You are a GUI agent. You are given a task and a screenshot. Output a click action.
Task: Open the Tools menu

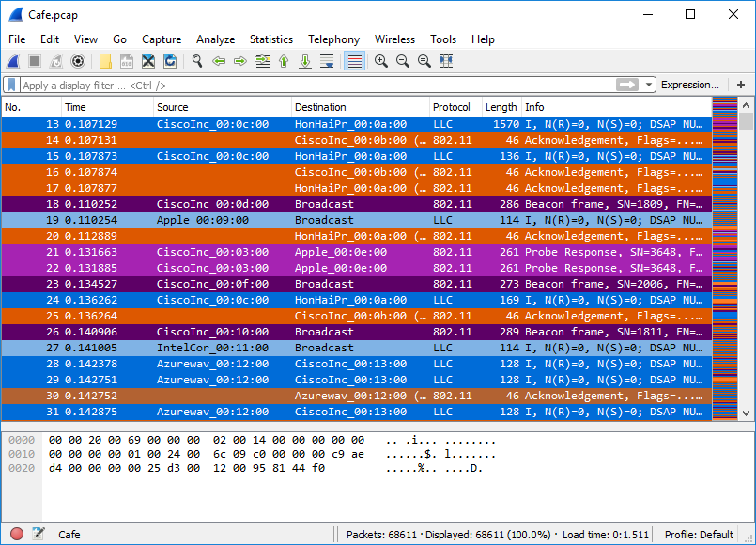[443, 39]
